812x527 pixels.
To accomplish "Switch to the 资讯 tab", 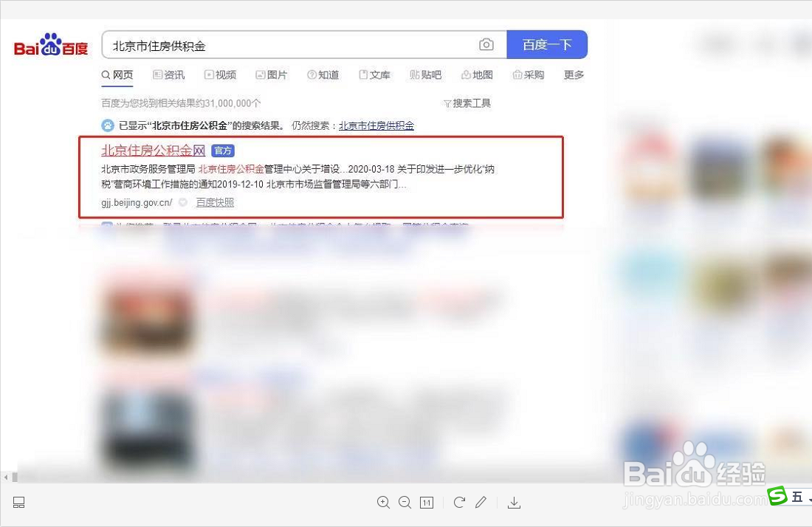I will pos(169,75).
